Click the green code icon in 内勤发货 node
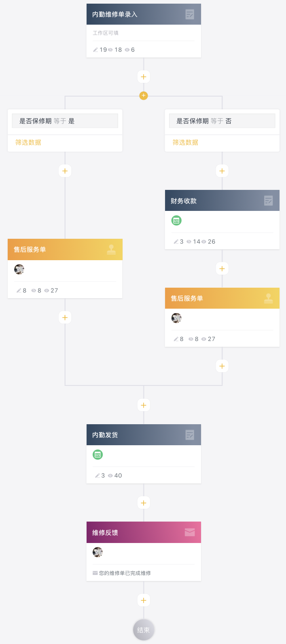Image resolution: width=286 pixels, height=644 pixels. click(97, 455)
